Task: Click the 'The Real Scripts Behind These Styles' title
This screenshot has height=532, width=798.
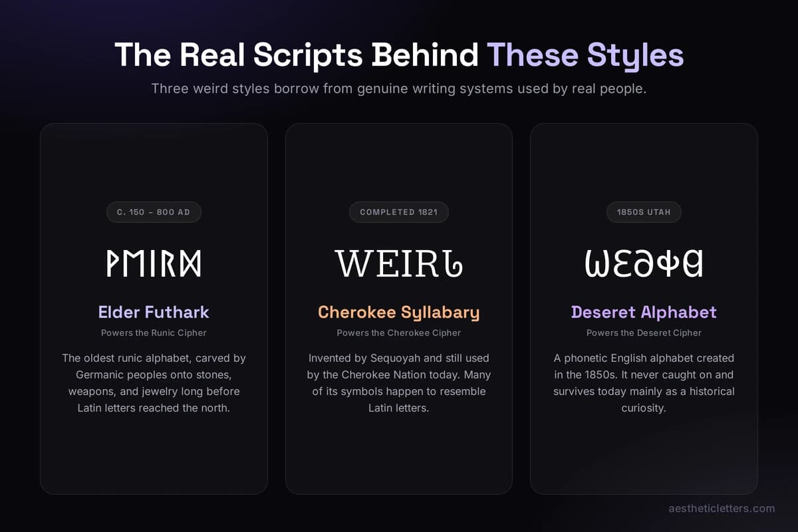Action: 399,55
